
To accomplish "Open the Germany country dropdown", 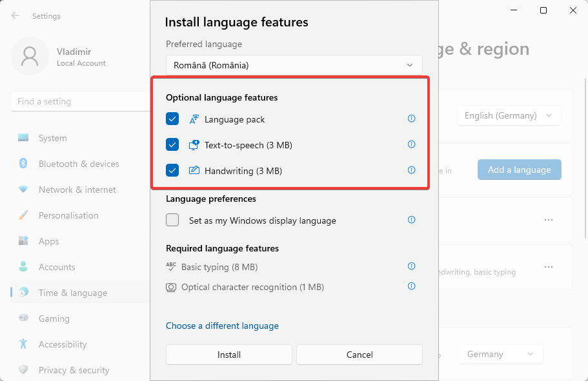I will (501, 354).
